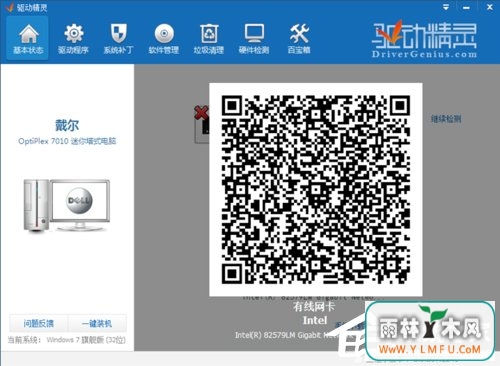Click the Intel vendor label

tap(315, 320)
